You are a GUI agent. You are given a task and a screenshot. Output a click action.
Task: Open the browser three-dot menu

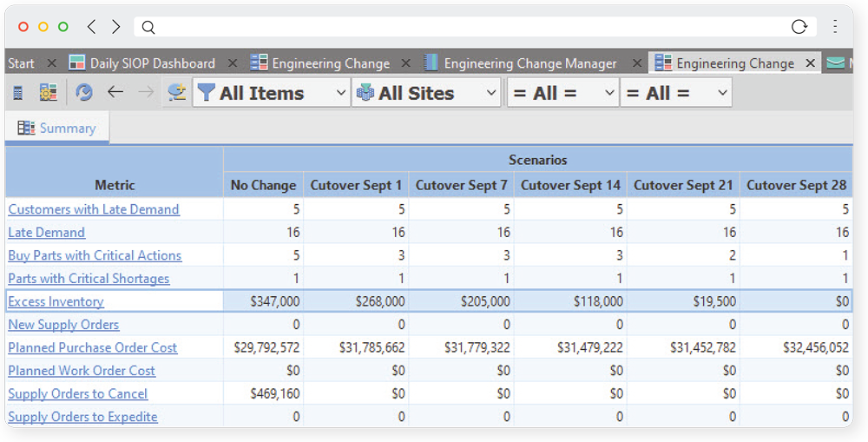click(x=835, y=27)
